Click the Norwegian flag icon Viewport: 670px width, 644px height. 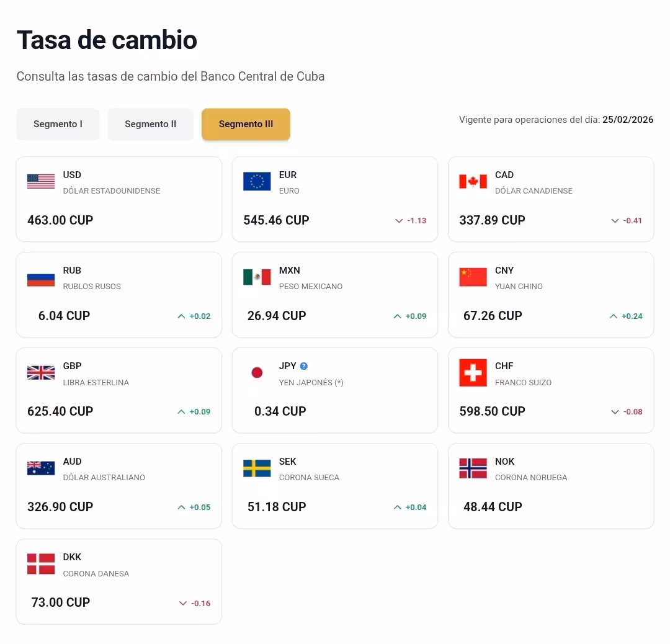473,468
